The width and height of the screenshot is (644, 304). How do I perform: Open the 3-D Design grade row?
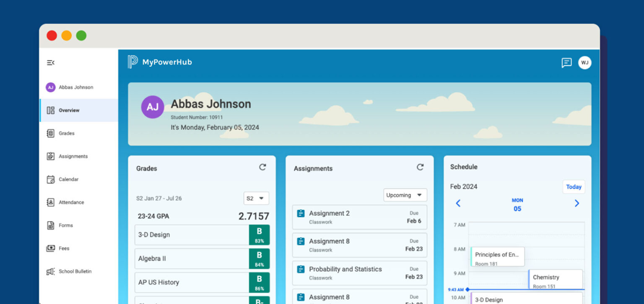pyautogui.click(x=202, y=235)
